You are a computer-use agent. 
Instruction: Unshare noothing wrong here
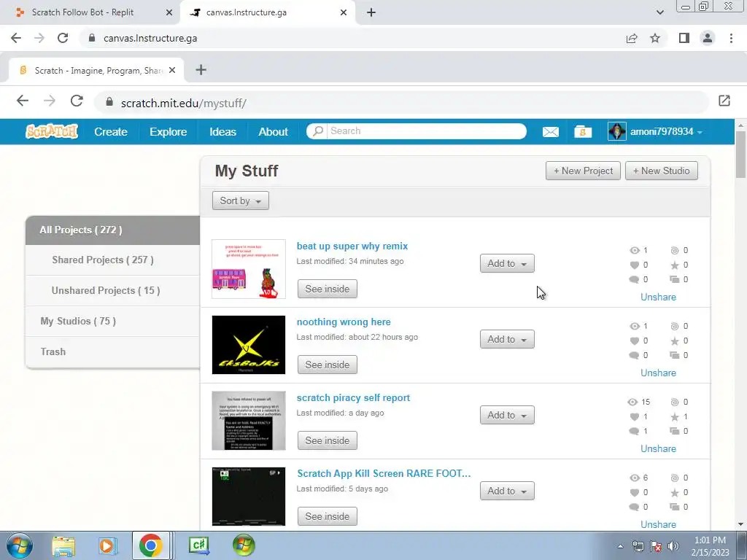(x=658, y=373)
